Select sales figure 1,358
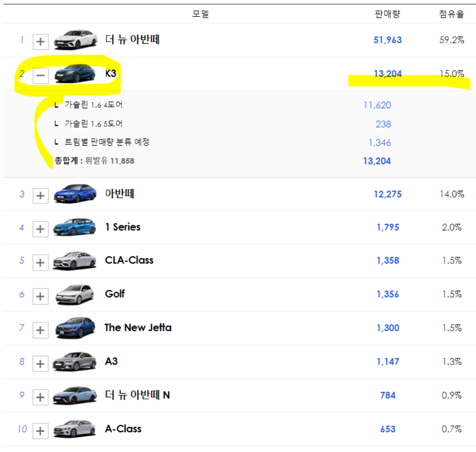 point(388,261)
